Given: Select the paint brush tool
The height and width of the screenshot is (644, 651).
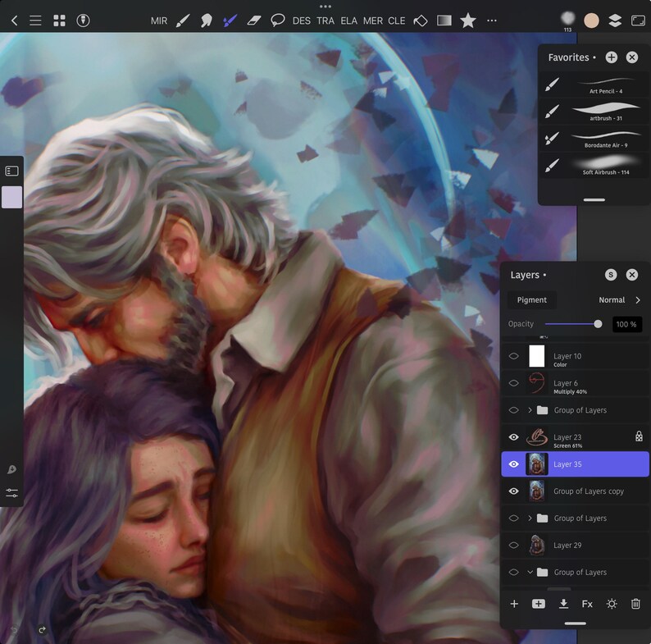Looking at the screenshot, I should pyautogui.click(x=182, y=21).
